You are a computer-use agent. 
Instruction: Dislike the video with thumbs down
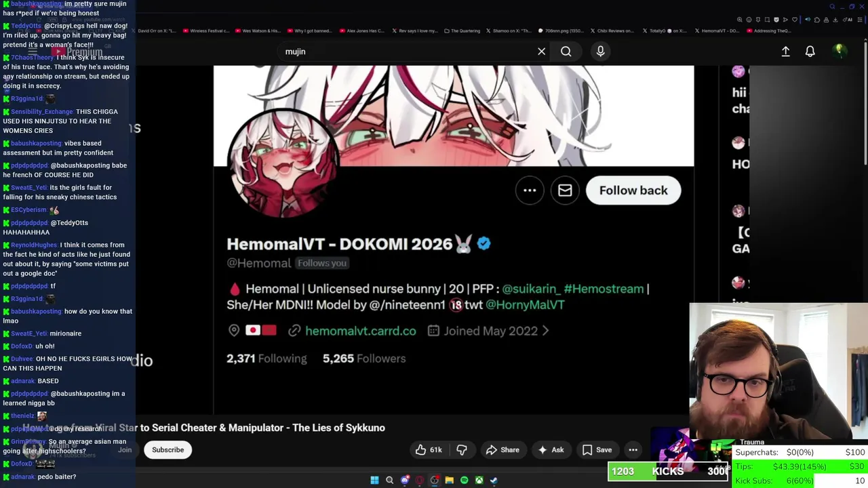click(462, 450)
